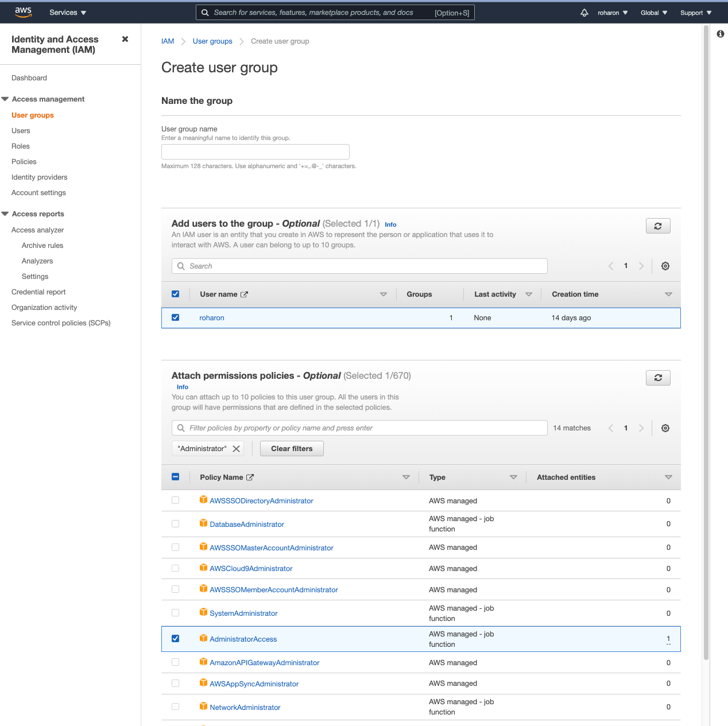Go to next page in policies table
Image resolution: width=728 pixels, height=726 pixels.
[641, 428]
